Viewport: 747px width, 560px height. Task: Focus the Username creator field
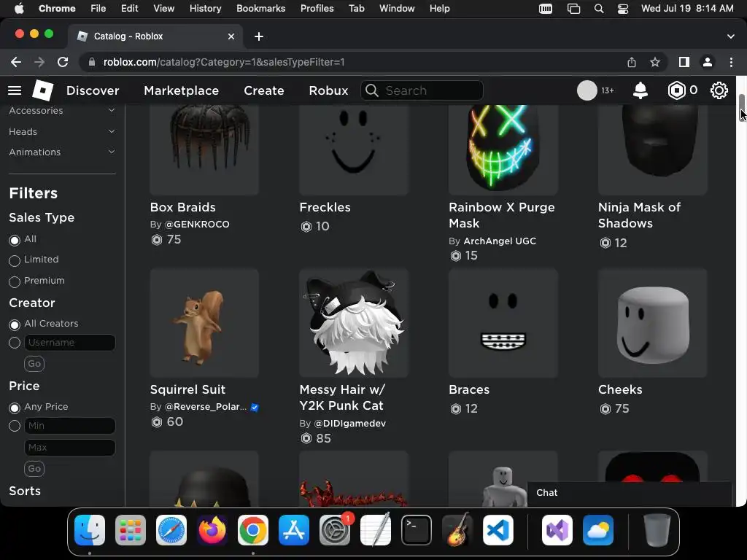69,343
